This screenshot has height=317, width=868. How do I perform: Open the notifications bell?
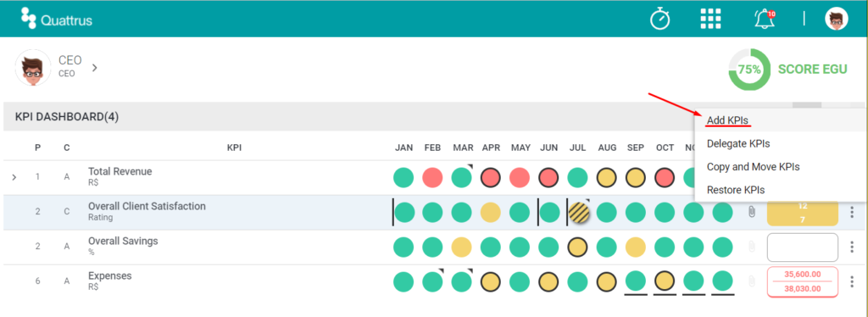764,19
